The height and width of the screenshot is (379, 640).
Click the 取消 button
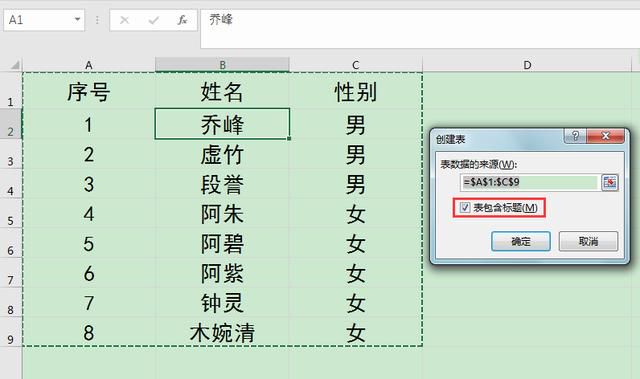[588, 242]
